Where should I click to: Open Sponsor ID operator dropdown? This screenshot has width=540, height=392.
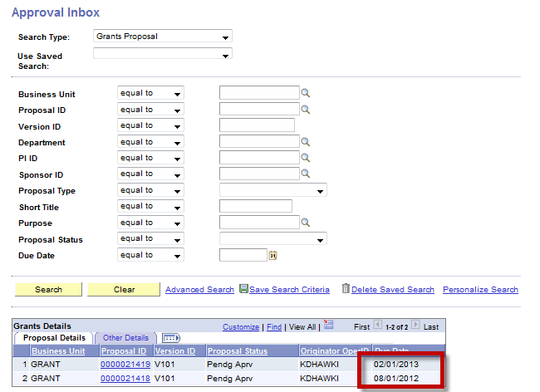[x=150, y=174]
